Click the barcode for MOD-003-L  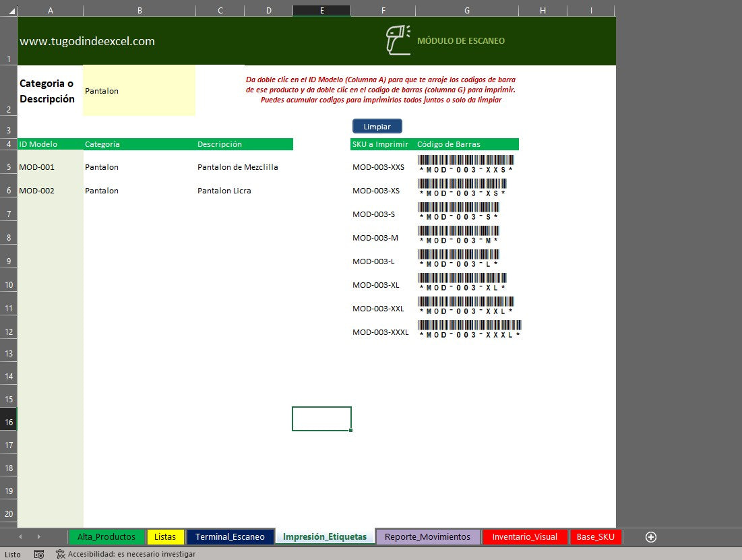pyautogui.click(x=458, y=259)
